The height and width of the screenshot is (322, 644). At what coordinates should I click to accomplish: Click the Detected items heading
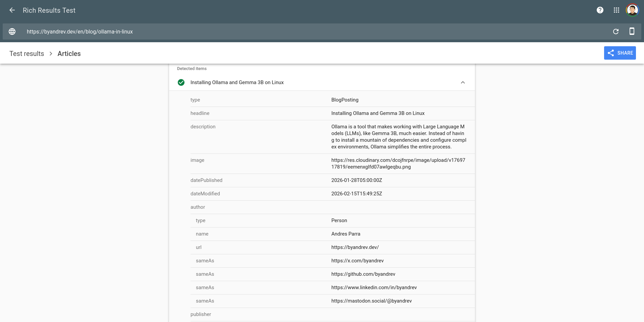[192, 69]
